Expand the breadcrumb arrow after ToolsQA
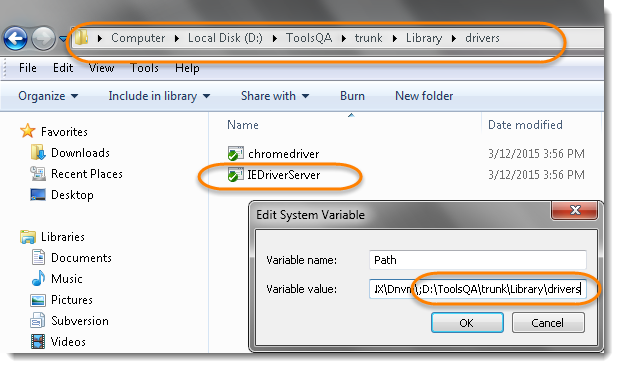The image size is (619, 368). point(343,38)
